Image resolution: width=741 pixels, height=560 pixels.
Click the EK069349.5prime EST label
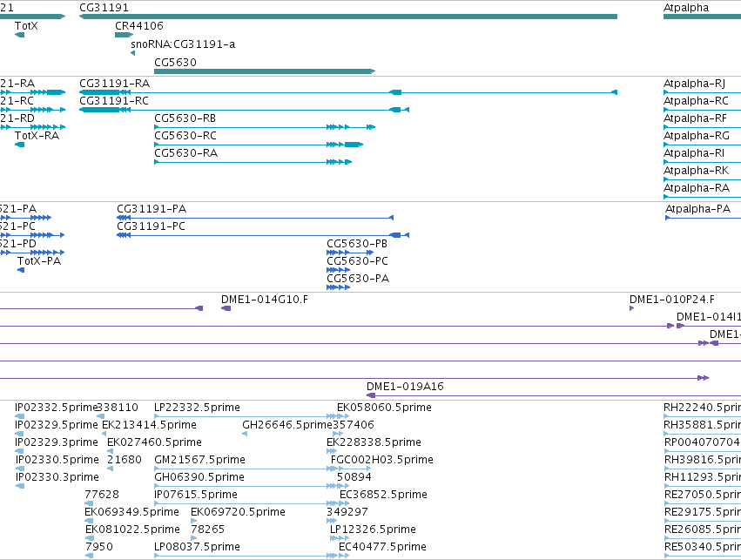click(131, 512)
